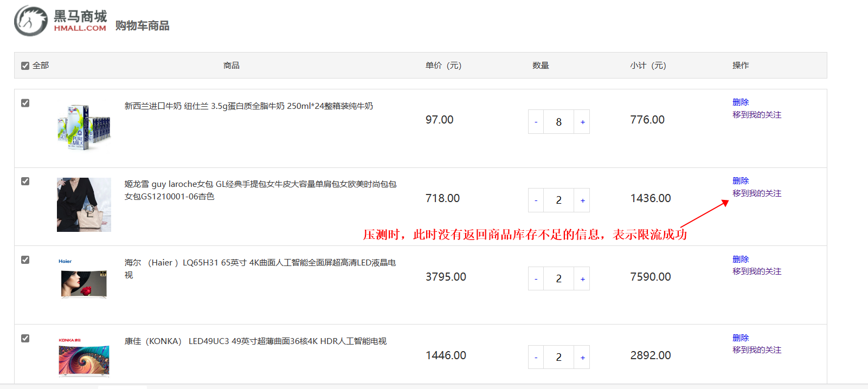Move handbag to favorites via 移到我的关注

point(756,193)
